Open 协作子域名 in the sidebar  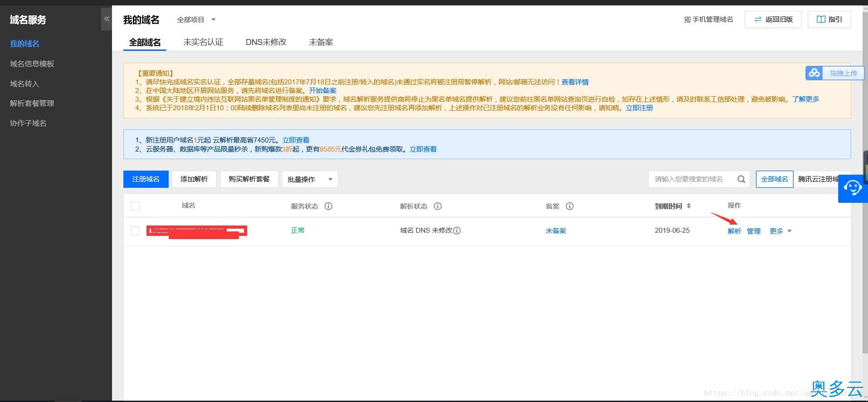[x=28, y=123]
